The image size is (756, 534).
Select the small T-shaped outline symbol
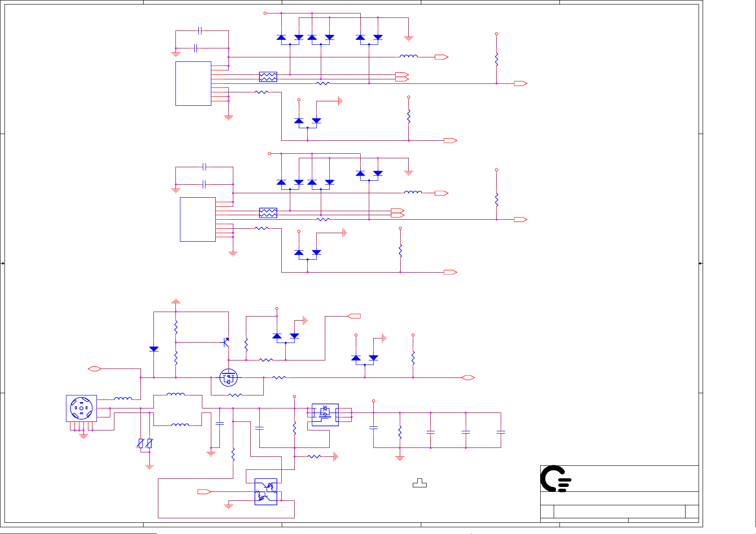420,483
